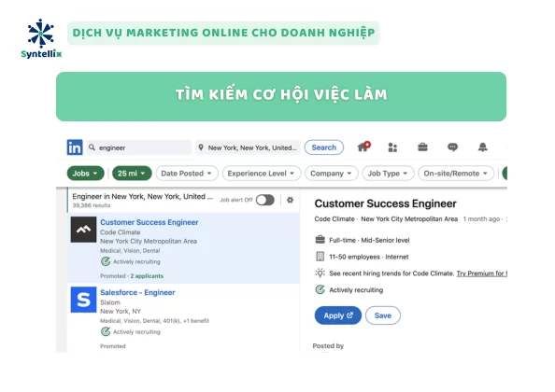
Task: Open the Messaging speech bubble icon
Action: [452, 147]
